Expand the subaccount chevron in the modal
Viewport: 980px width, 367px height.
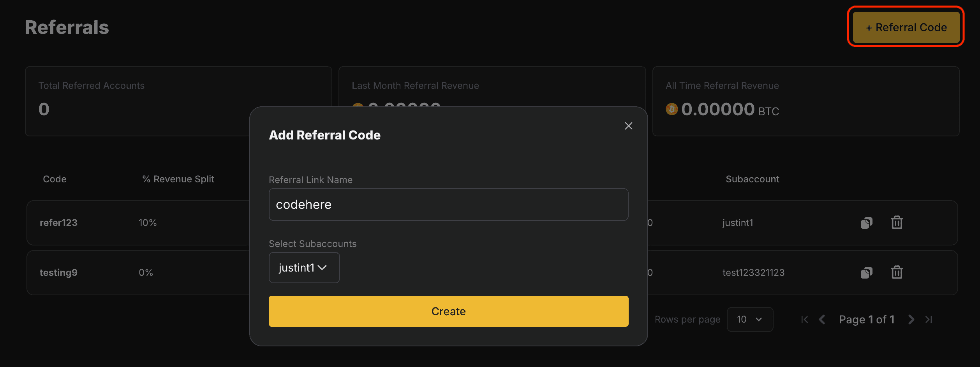[323, 268]
